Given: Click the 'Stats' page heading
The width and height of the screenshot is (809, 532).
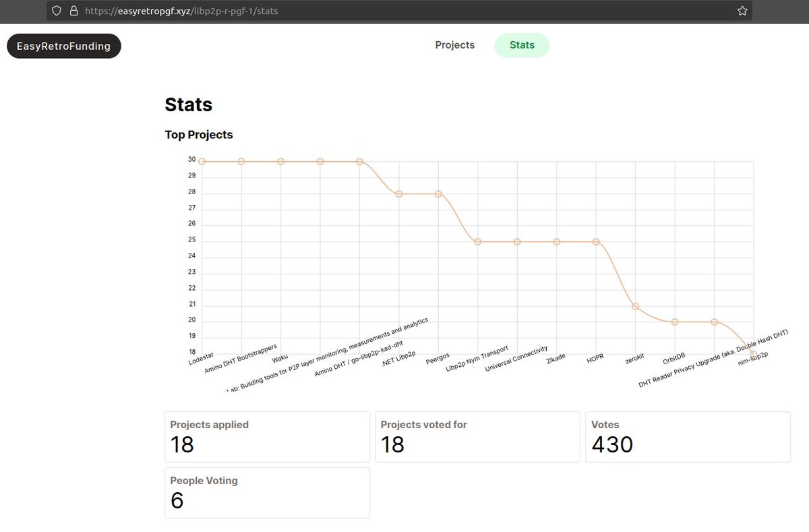Looking at the screenshot, I should tap(189, 105).
